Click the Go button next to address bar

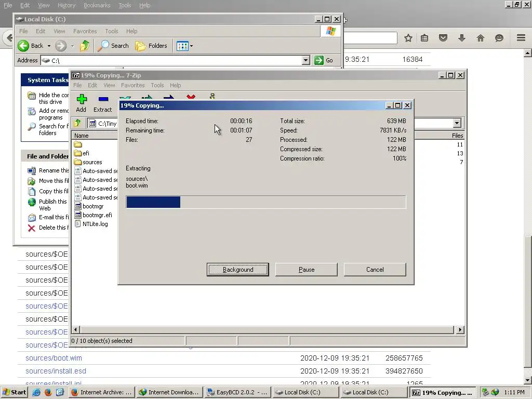click(324, 60)
